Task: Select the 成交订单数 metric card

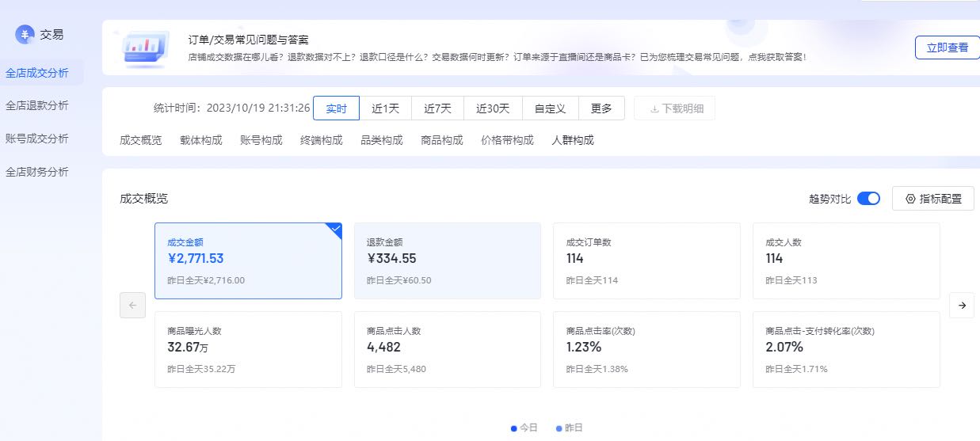Action: pos(646,260)
